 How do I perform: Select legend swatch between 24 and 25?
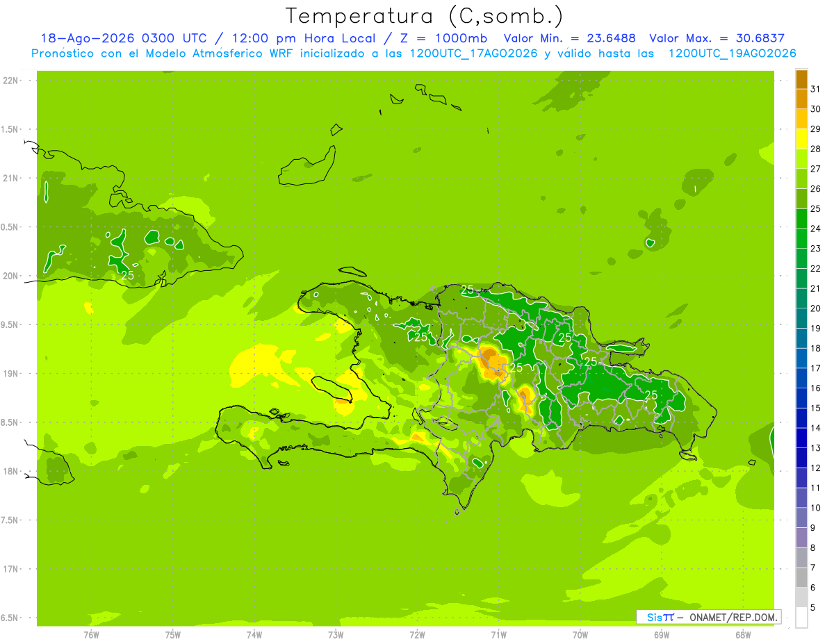coord(801,219)
